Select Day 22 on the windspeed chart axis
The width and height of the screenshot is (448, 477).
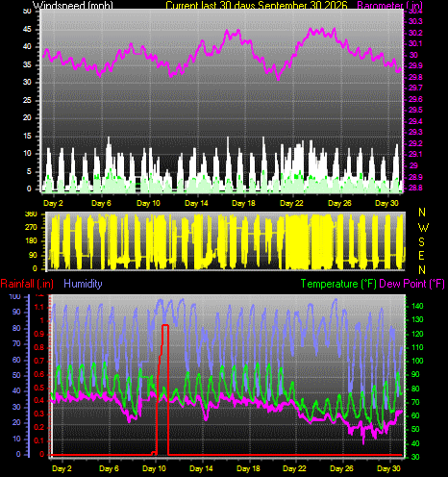pyautogui.click(x=291, y=203)
